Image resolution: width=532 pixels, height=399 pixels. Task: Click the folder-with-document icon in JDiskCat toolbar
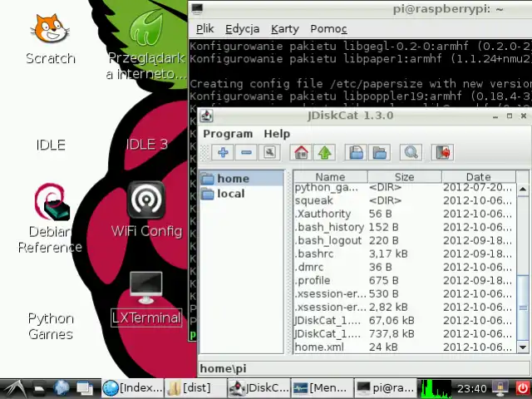coord(356,152)
